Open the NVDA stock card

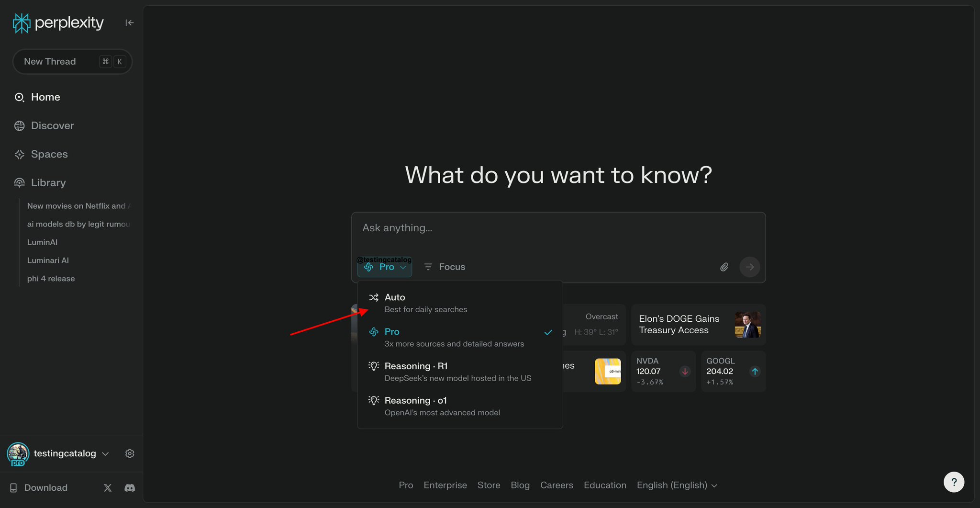coord(663,372)
